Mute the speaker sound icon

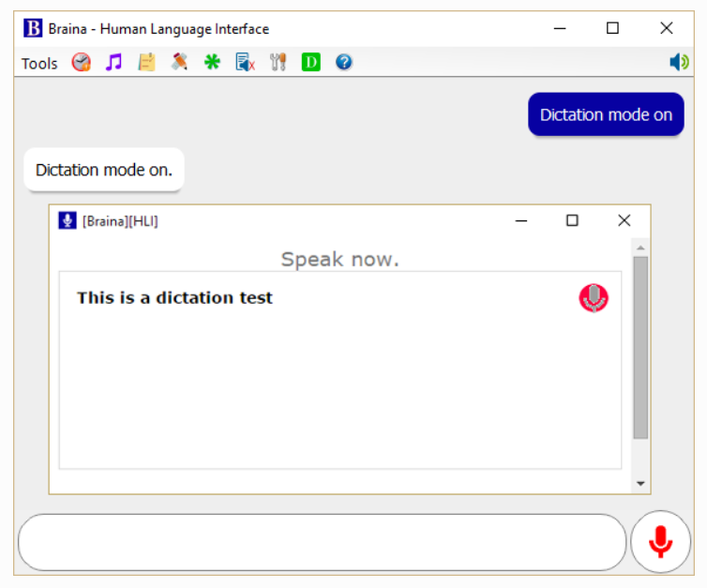click(679, 63)
